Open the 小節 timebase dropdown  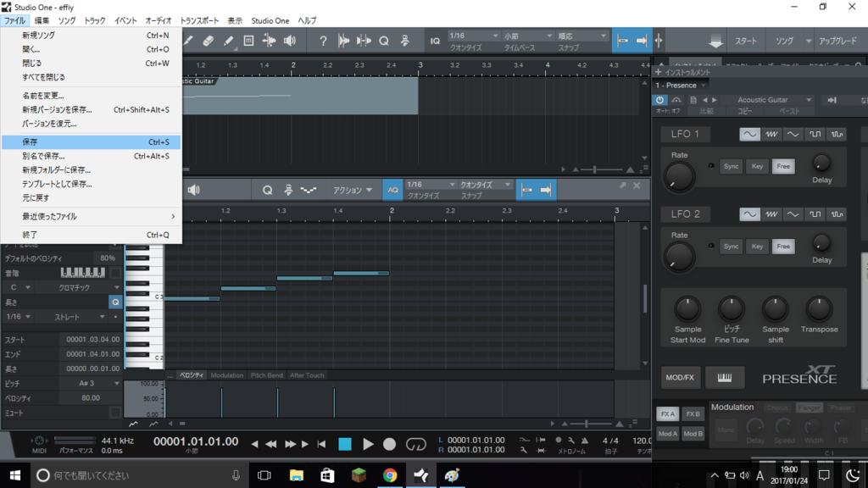click(527, 36)
